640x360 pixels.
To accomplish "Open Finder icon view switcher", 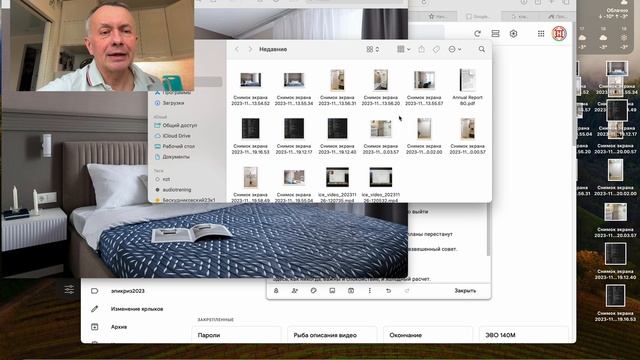I will 373,49.
